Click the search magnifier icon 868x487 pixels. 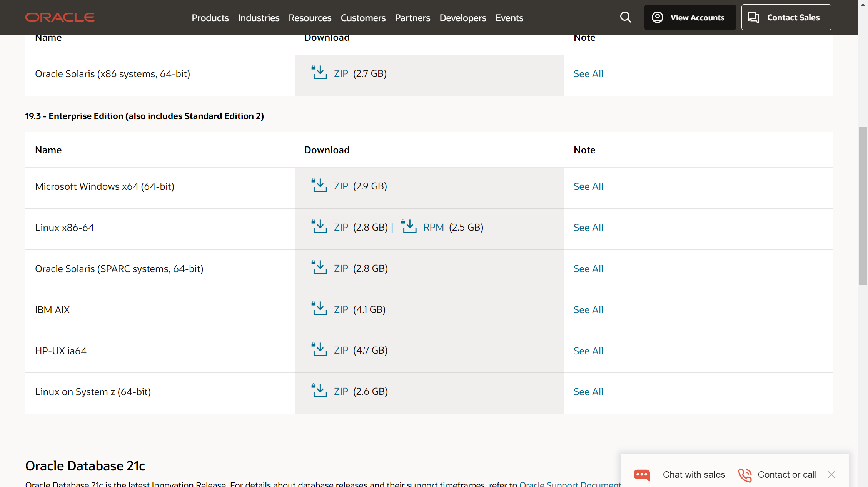point(626,17)
